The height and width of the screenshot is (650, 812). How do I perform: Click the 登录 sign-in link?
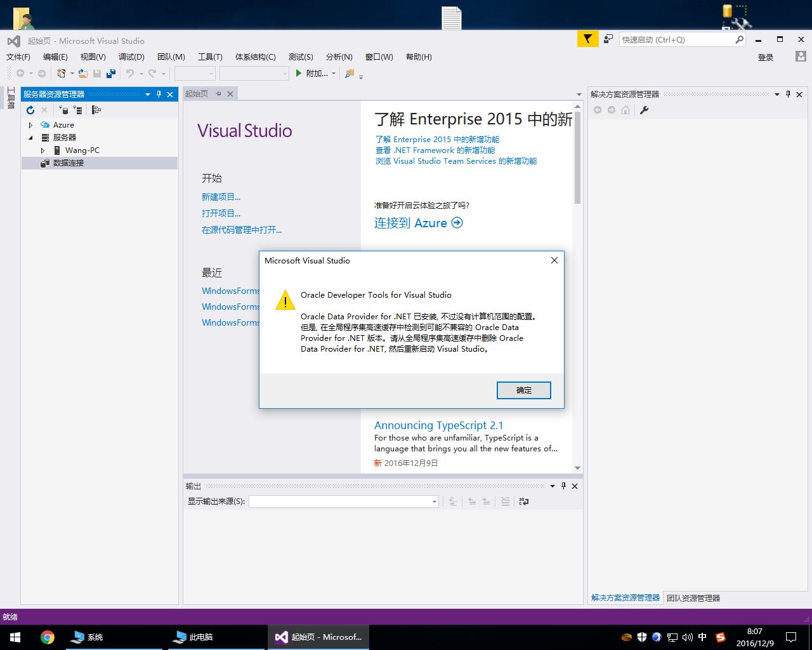point(766,57)
